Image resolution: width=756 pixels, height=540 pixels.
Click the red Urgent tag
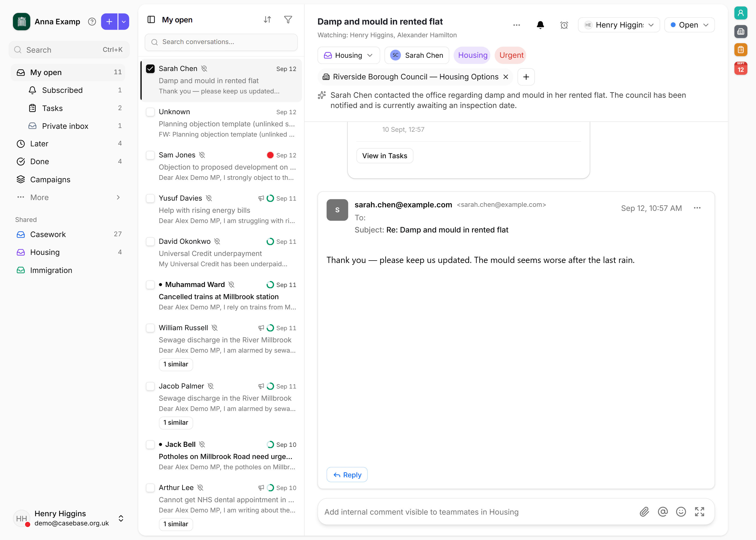pos(511,55)
